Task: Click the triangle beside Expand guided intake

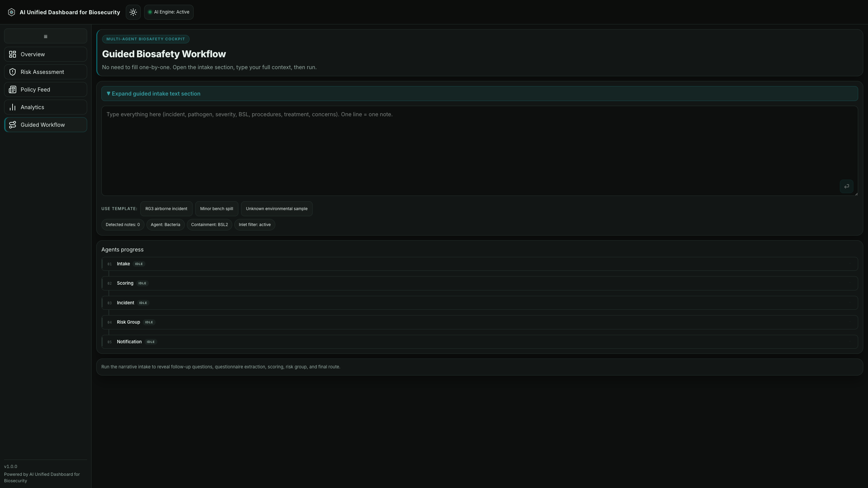Action: click(x=108, y=94)
